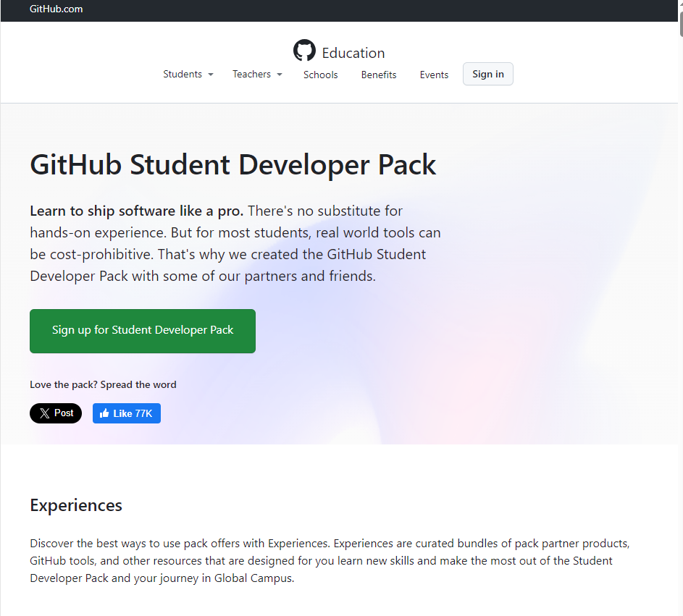Click the X logo in Post button
The width and height of the screenshot is (683, 616).
[x=44, y=413]
